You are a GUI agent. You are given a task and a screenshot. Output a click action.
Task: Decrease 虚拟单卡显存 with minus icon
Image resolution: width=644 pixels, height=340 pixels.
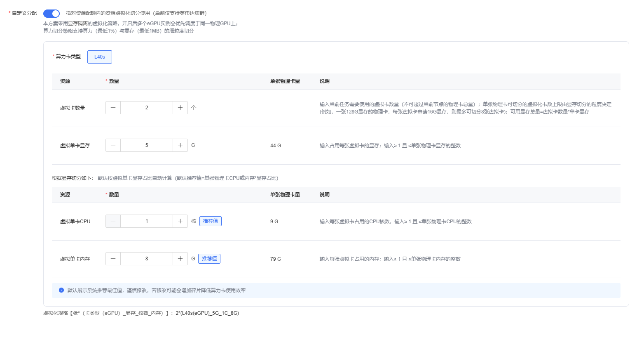113,145
